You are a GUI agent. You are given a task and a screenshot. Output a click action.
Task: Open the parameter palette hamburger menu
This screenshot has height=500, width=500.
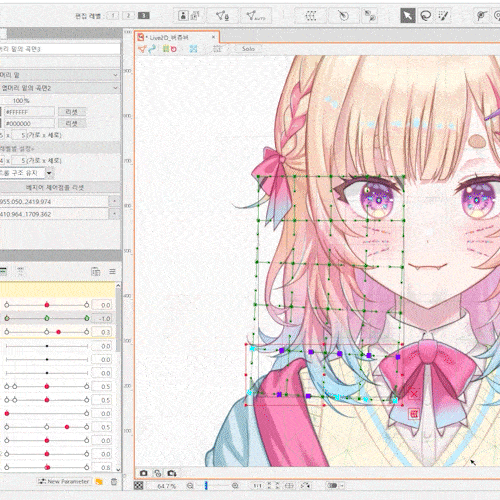pyautogui.click(x=112, y=272)
